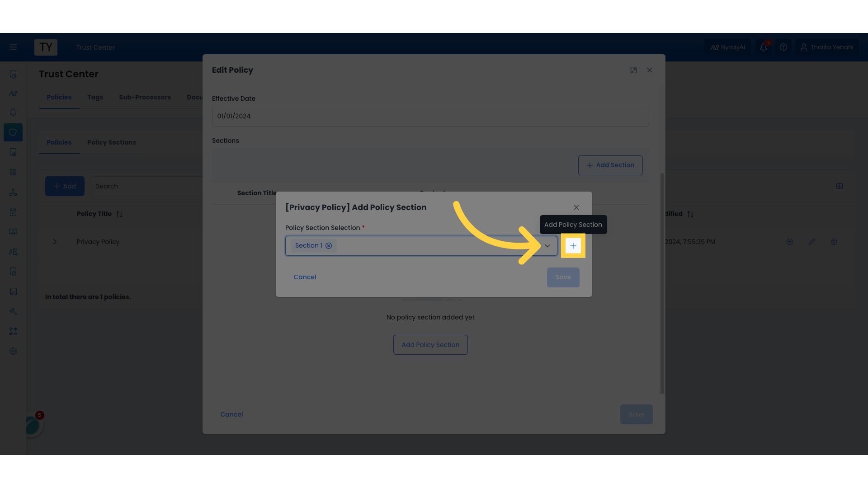
Task: Select the inner Policies sub-tab
Action: tap(59, 142)
